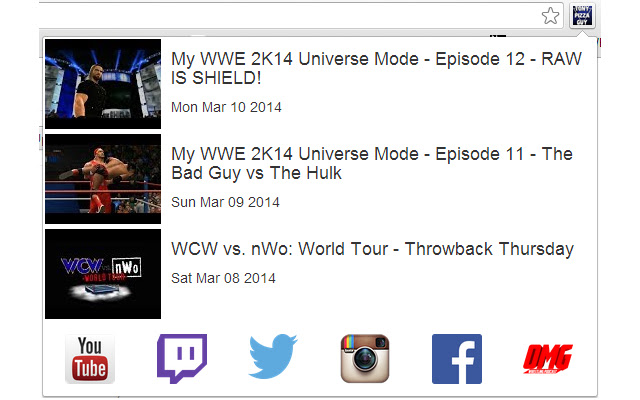
Task: Open the Instagram camera icon
Action: pyautogui.click(x=365, y=359)
